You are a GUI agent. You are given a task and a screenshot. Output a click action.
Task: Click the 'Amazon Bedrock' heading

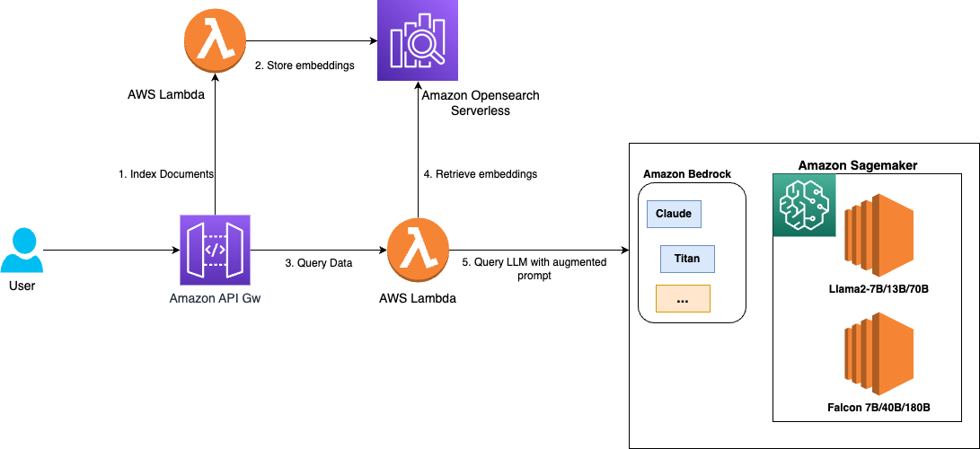(x=687, y=175)
